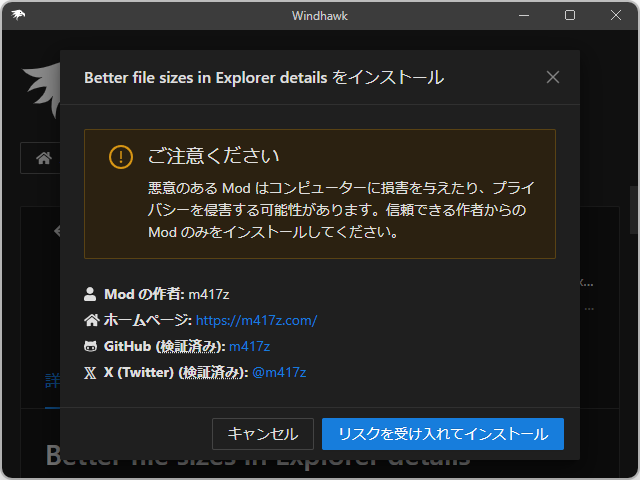Click the キャンセル button
The width and height of the screenshot is (640, 480).
coord(263,434)
